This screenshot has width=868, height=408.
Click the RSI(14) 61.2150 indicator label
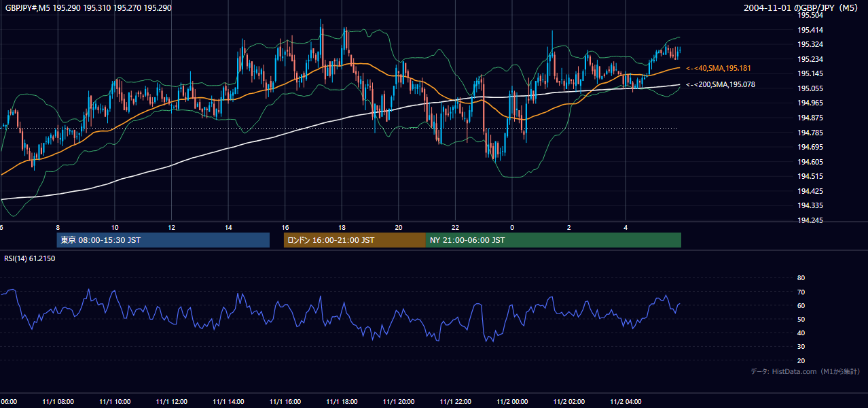(x=30, y=258)
